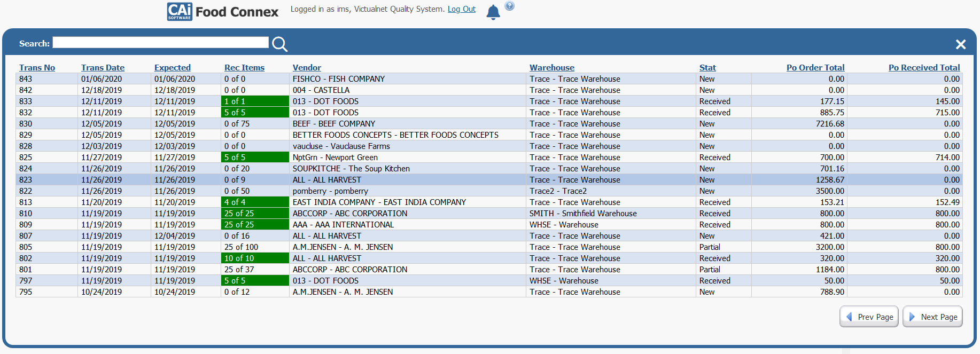Sort table by Expected date
This screenshot has width=980, height=354.
(x=173, y=68)
